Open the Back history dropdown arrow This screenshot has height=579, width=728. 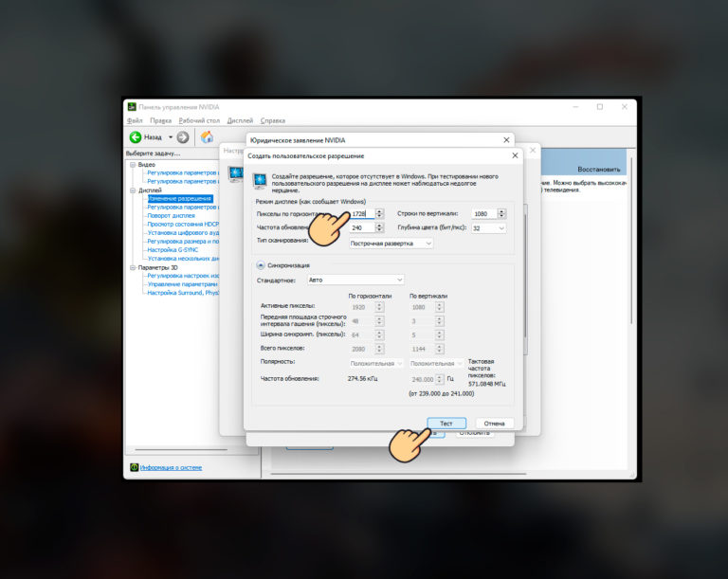[x=171, y=137]
